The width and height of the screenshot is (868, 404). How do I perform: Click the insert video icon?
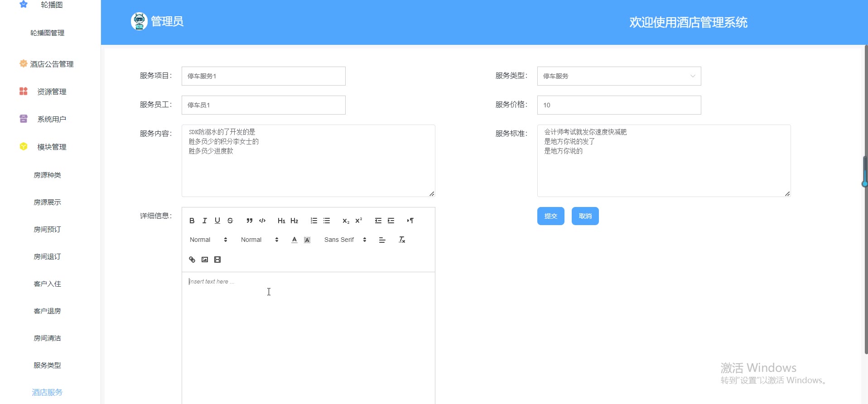click(217, 260)
